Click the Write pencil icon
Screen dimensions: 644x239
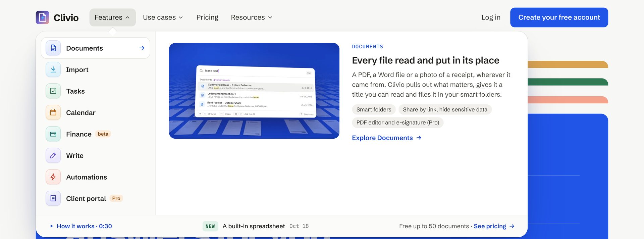53,155
